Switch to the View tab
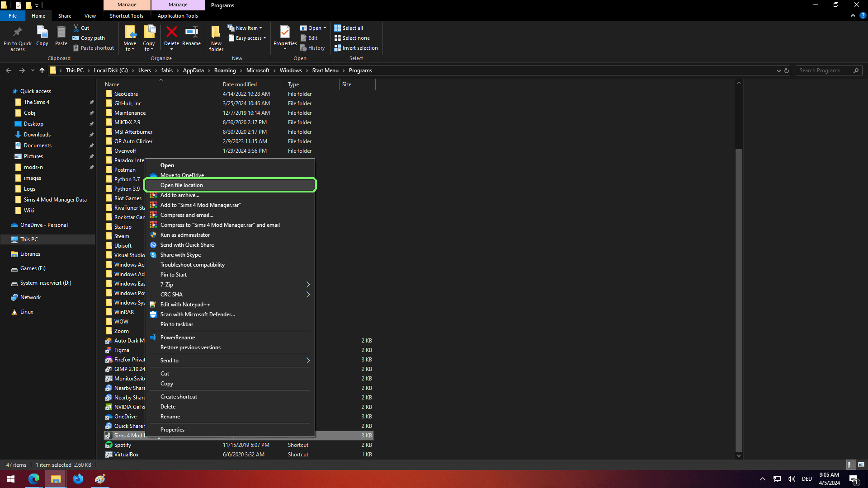Screen dimensions: 868x488 (x=90, y=16)
